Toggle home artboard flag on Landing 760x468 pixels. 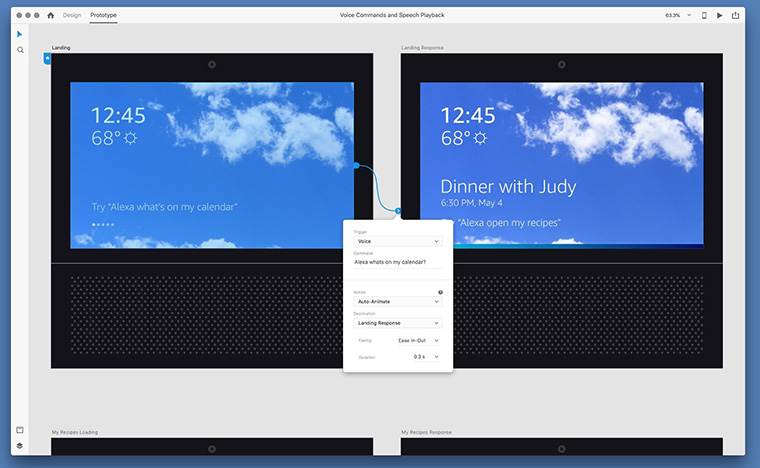[47, 59]
